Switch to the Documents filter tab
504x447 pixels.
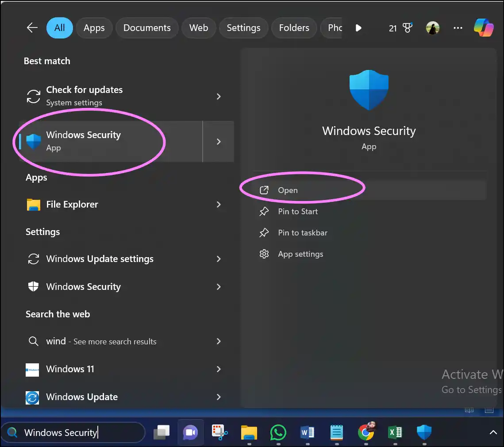(147, 27)
